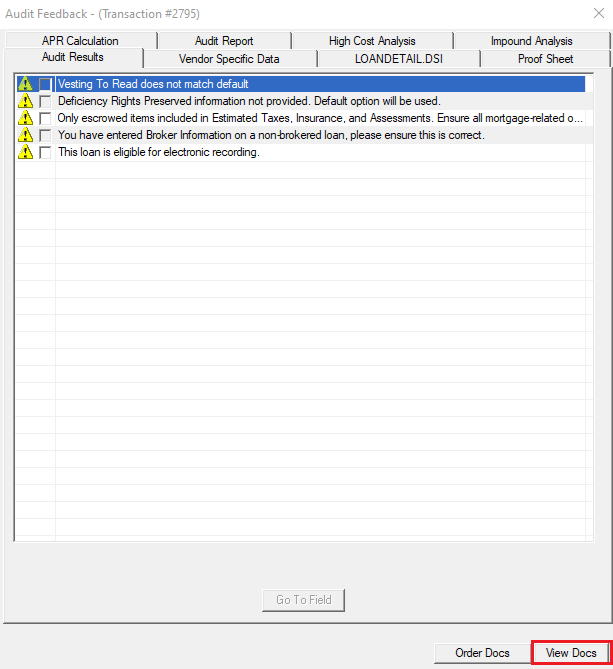This screenshot has height=669, width=613.
Task: Switch to the APR Calculation tab
Action: click(81, 41)
